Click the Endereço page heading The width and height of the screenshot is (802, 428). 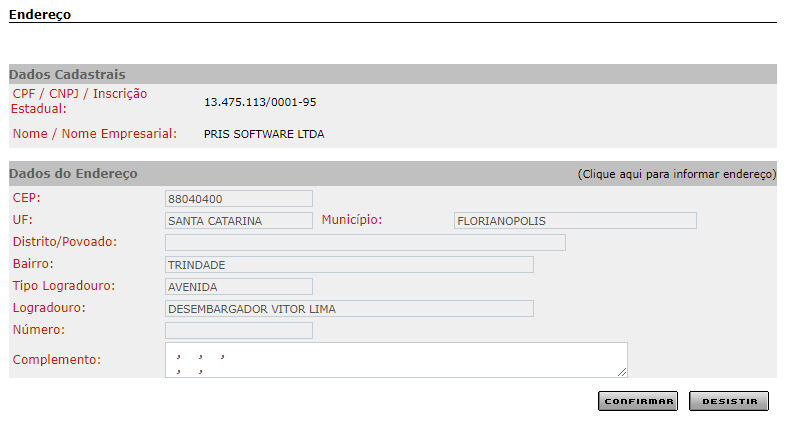point(40,14)
